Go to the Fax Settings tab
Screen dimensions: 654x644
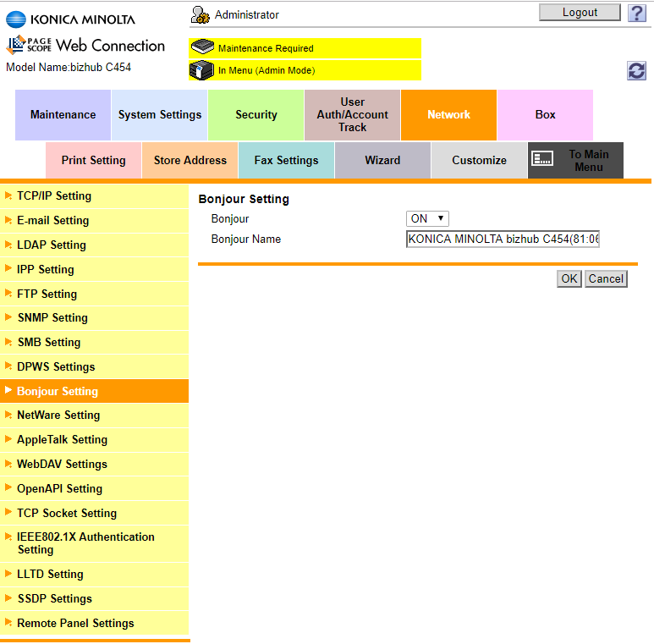pyautogui.click(x=286, y=160)
